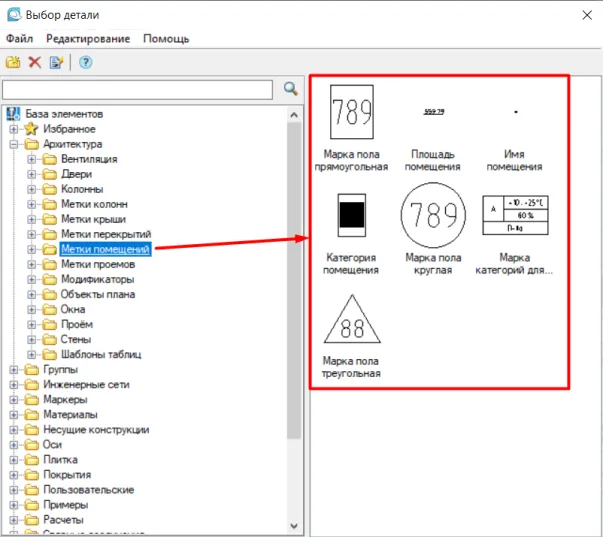Image resolution: width=603 pixels, height=537 pixels.
Task: Expand the Избранное node
Action: tap(14, 129)
